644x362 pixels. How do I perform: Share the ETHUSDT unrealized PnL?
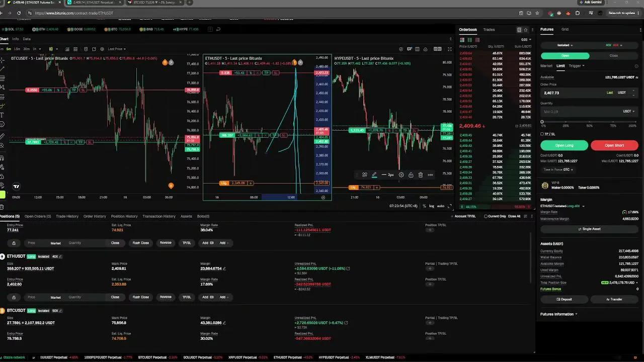[348, 268]
